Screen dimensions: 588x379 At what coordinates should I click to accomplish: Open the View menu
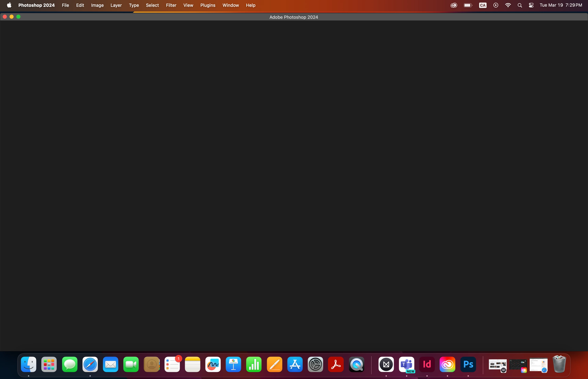coord(188,5)
